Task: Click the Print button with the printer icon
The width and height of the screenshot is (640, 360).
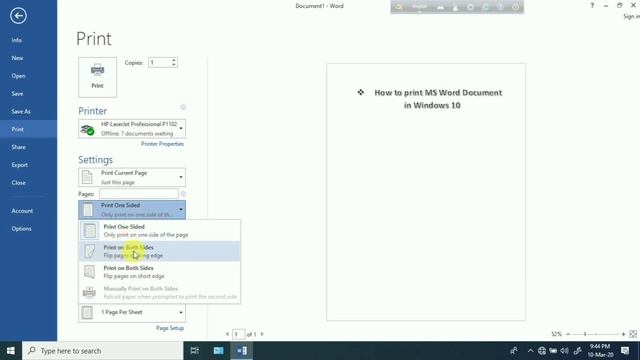Action: click(x=97, y=77)
